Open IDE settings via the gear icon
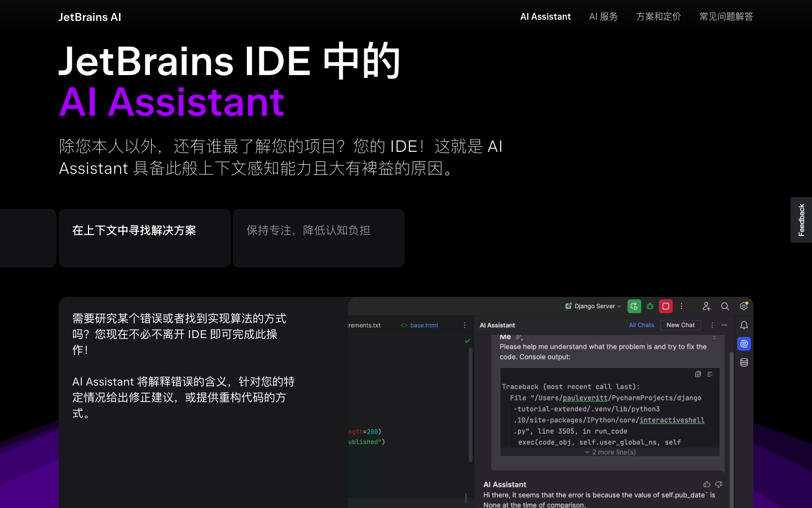The height and width of the screenshot is (508, 812). [743, 306]
